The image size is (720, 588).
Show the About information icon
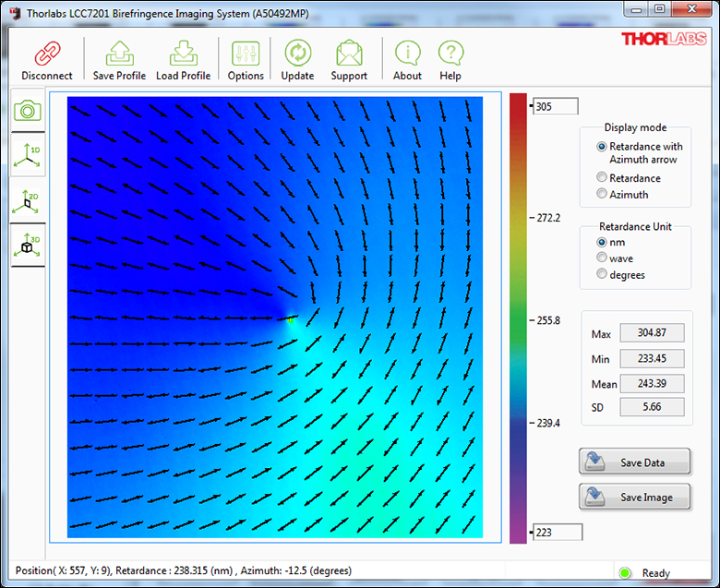pos(407,55)
